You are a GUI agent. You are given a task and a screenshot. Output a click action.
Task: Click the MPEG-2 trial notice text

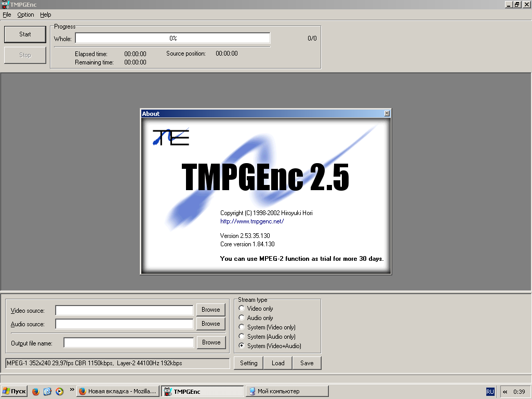click(x=302, y=259)
